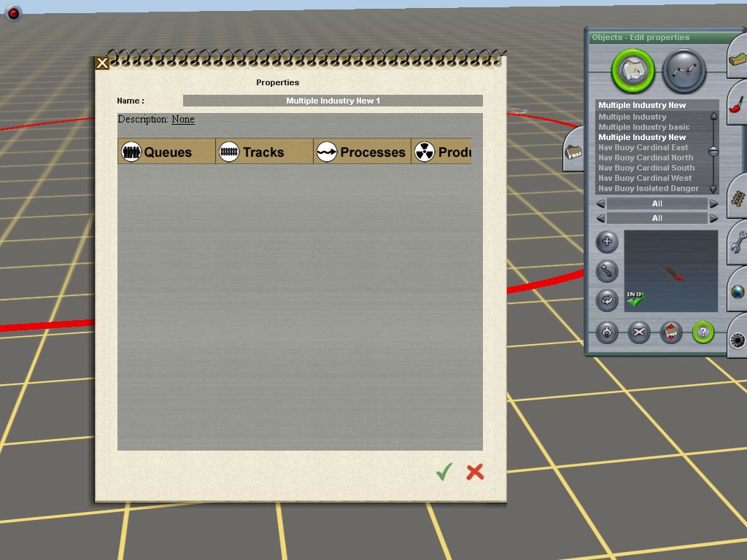Image resolution: width=747 pixels, height=560 pixels.
Task: Select Objects mode round button
Action: point(632,71)
